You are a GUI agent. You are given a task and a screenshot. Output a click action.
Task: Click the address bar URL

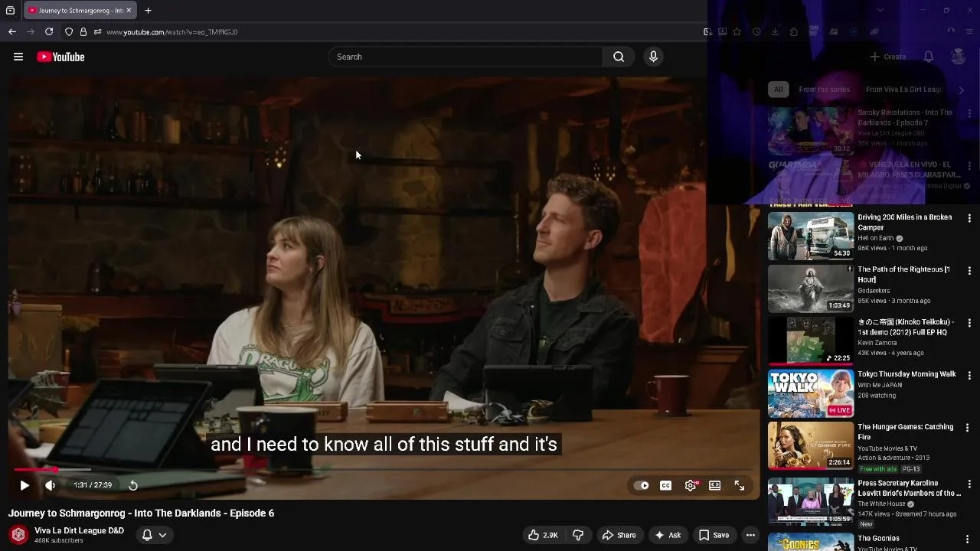pyautogui.click(x=172, y=32)
